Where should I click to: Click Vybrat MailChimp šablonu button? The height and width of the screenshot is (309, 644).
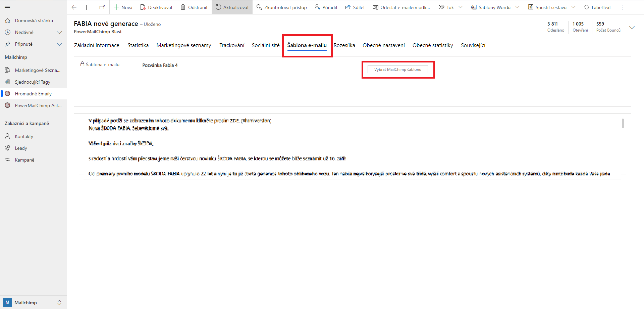(x=397, y=70)
